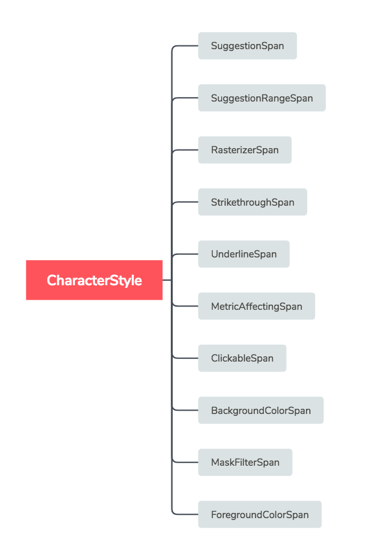392x555 pixels.
Task: Select the MetricAffectingSpan node
Action: 256,306
